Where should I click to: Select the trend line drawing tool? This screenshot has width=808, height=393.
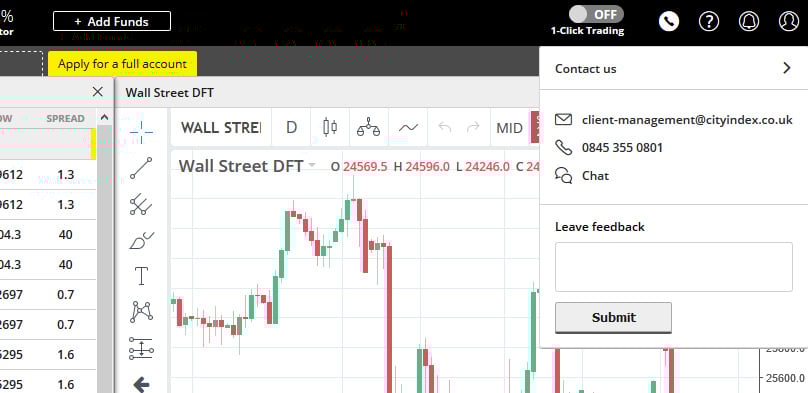pos(141,168)
